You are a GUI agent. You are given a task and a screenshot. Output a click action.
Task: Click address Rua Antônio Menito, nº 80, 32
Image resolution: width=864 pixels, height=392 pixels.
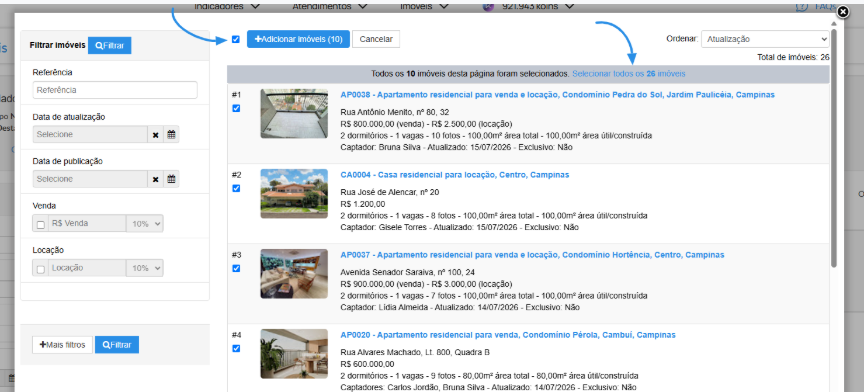pos(395,112)
